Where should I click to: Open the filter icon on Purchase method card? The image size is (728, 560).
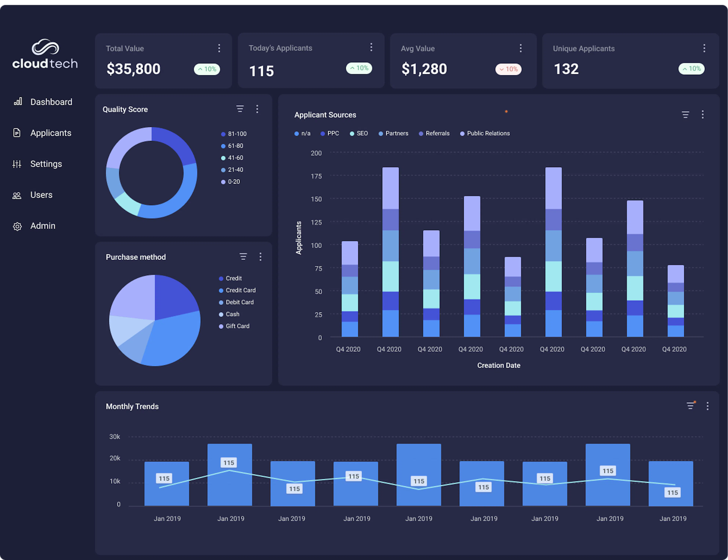(243, 257)
